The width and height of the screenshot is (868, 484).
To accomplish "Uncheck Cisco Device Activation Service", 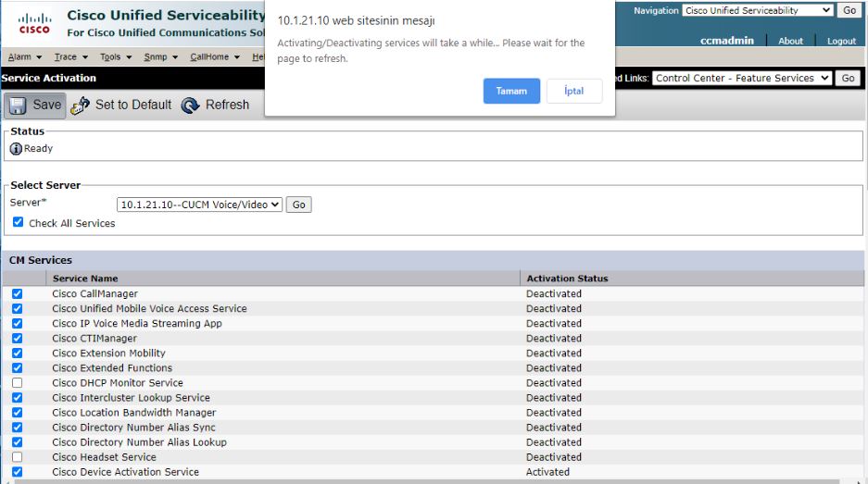I will (x=18, y=472).
